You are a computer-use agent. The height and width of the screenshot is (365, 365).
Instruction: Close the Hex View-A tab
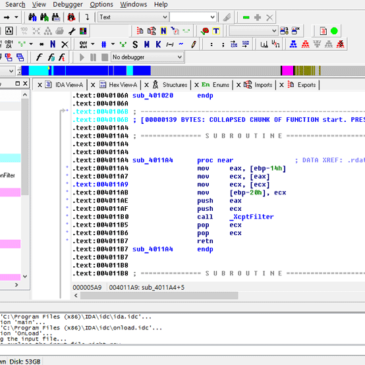point(93,85)
